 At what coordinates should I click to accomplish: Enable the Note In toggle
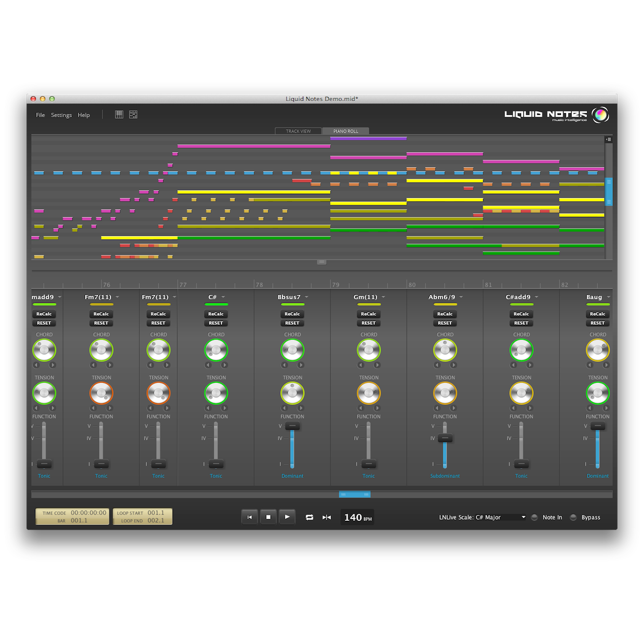tap(534, 517)
